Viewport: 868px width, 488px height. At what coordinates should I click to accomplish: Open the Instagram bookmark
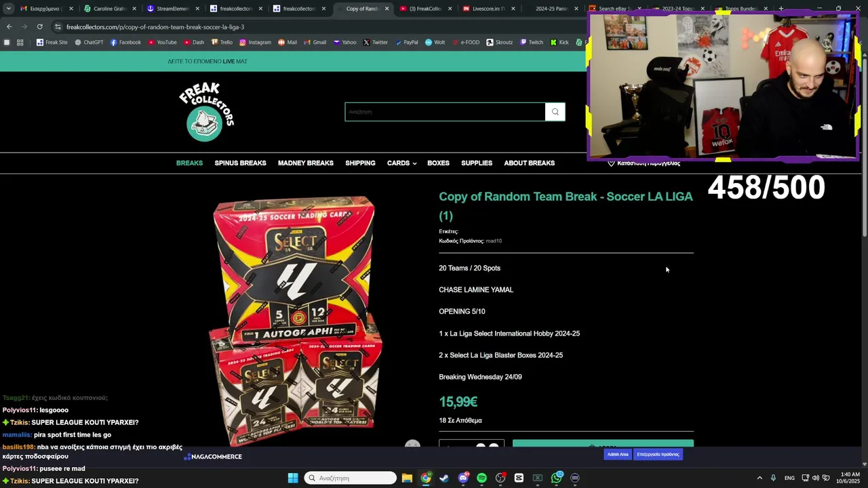click(x=255, y=42)
